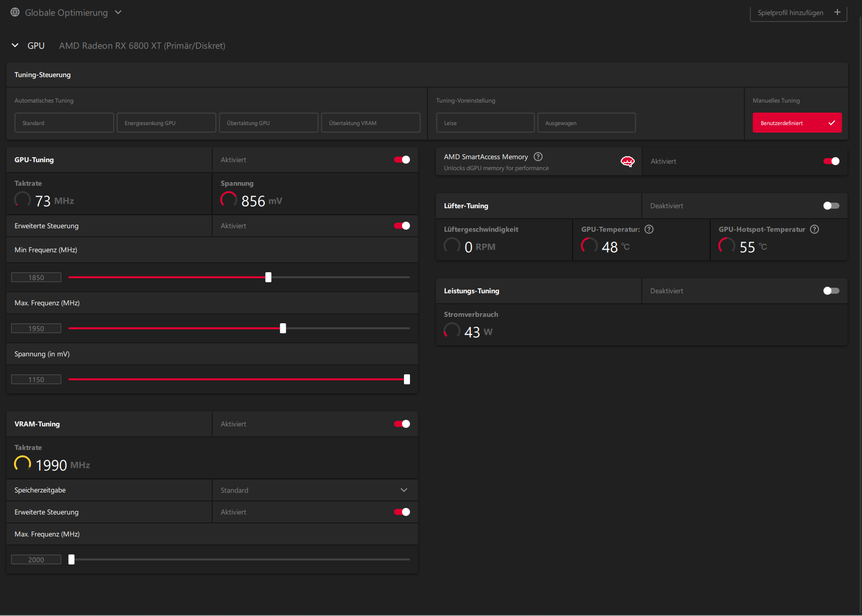Click the VRAM Taktrate gauge icon at 1990 MHz
862x616 pixels.
point(23,464)
